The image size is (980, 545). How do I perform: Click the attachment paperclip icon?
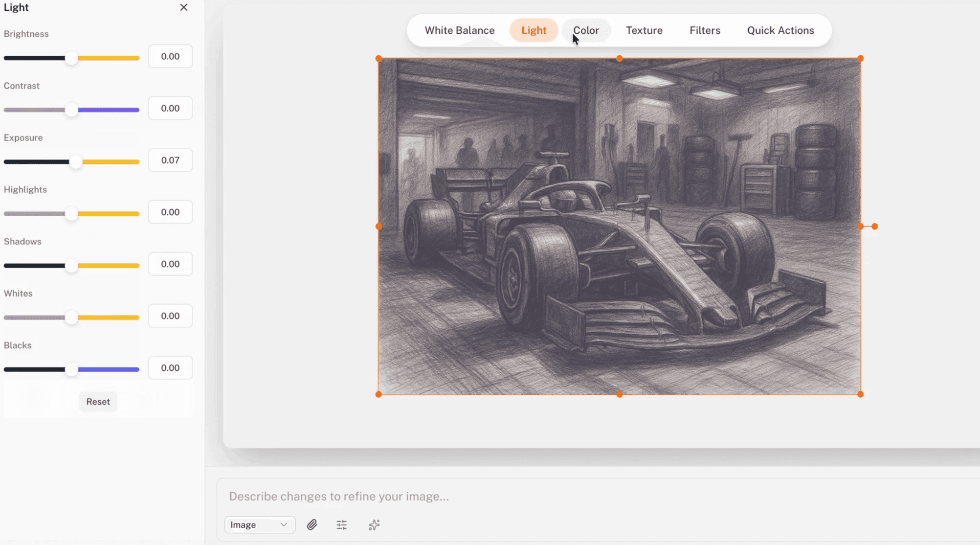pos(312,524)
